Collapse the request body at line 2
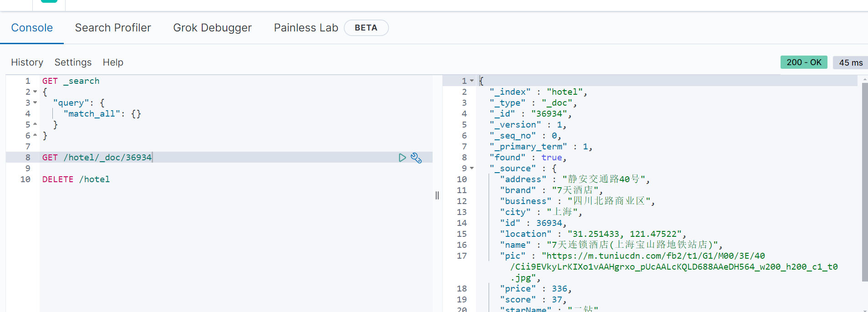Image resolution: width=868 pixels, height=312 pixels. (x=35, y=92)
